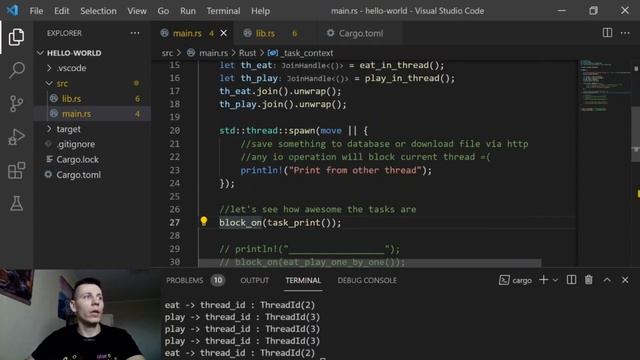Image resolution: width=640 pixels, height=360 pixels.
Task: Maximize the panel with up chevron
Action: 607,280
